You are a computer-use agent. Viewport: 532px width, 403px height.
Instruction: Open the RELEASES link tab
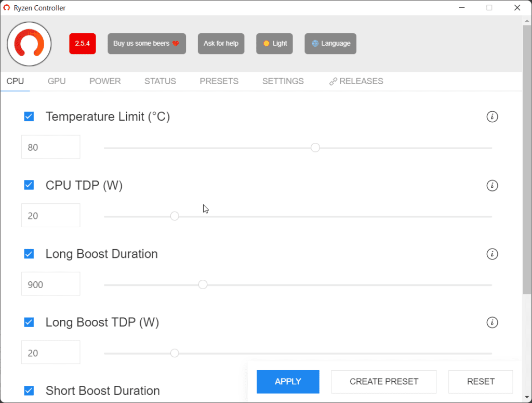coord(356,81)
